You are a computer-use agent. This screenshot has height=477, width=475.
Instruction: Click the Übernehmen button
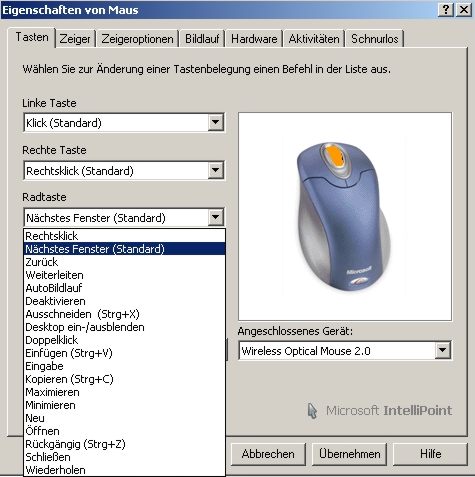[349, 454]
